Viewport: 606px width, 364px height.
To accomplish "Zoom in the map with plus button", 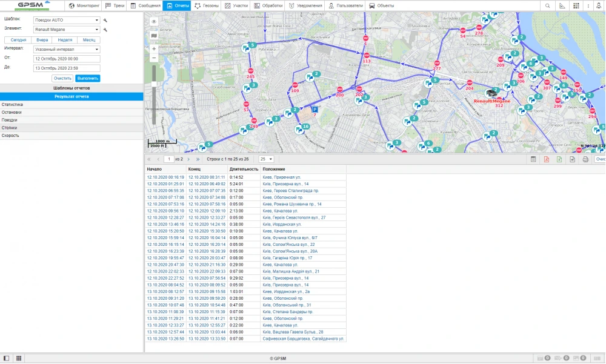I will pos(154,48).
